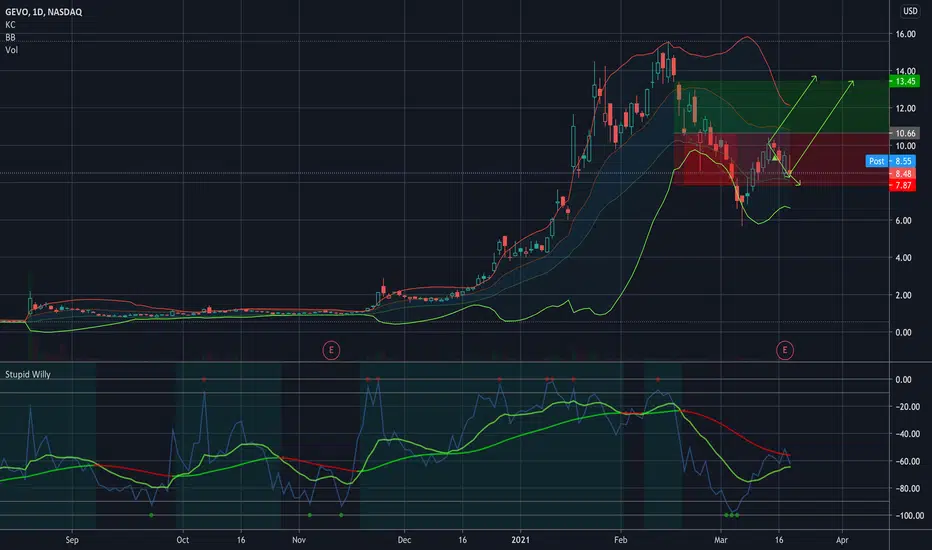Select the KC indicator label
This screenshot has height=550, width=932.
pos(10,25)
